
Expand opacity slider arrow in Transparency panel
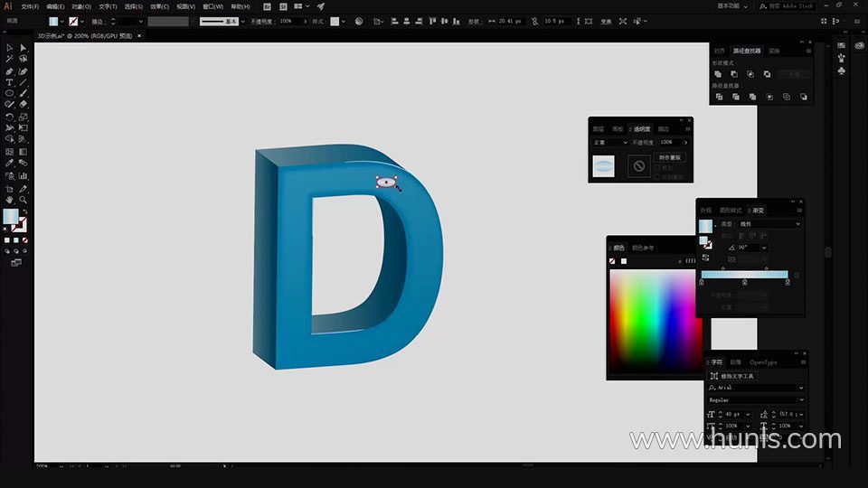pos(686,143)
